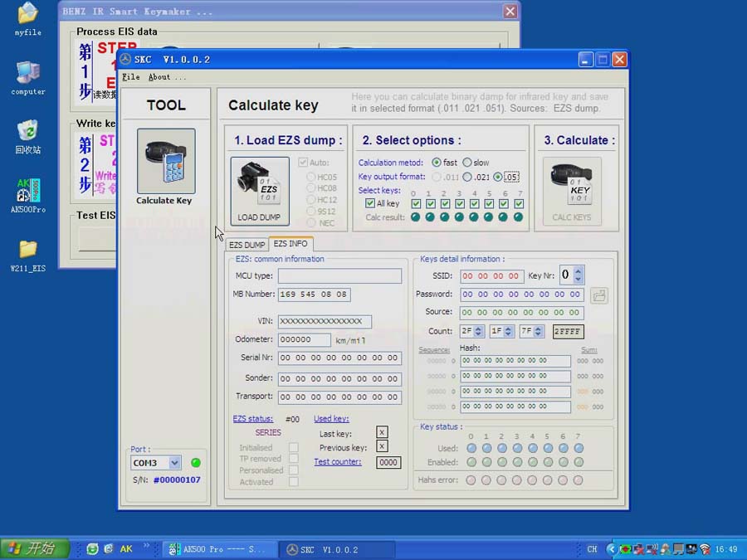
Task: Click the wireless network tray icon
Action: [705, 549]
